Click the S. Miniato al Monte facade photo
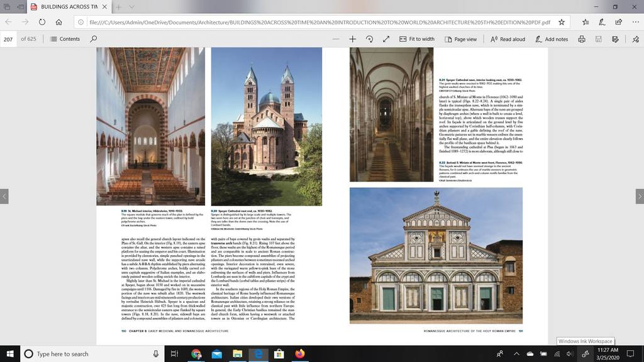Image resolution: width=644 pixels, height=362 pixels. (436, 256)
